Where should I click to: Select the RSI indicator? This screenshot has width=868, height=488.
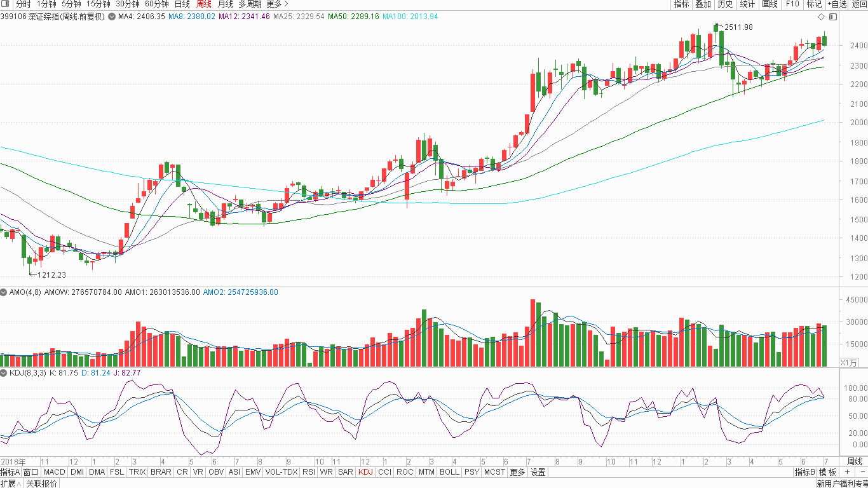309,472
